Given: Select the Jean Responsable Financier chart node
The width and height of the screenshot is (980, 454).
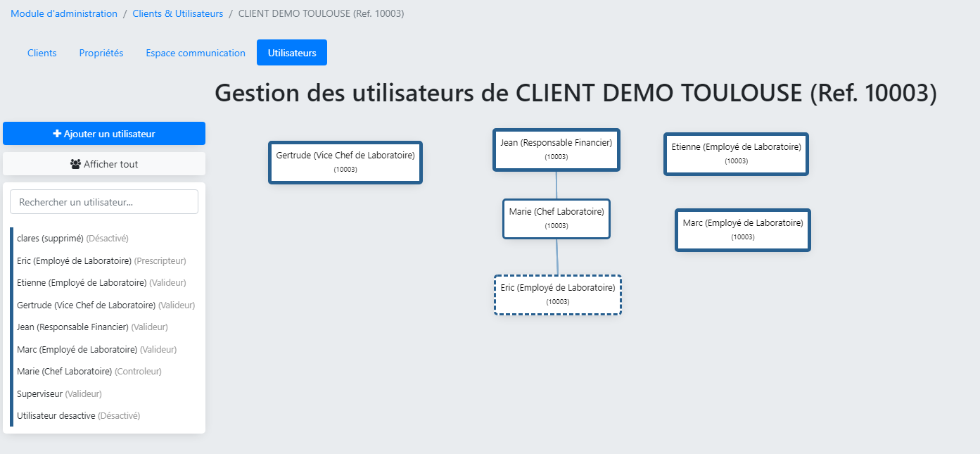Looking at the screenshot, I should pos(556,149).
